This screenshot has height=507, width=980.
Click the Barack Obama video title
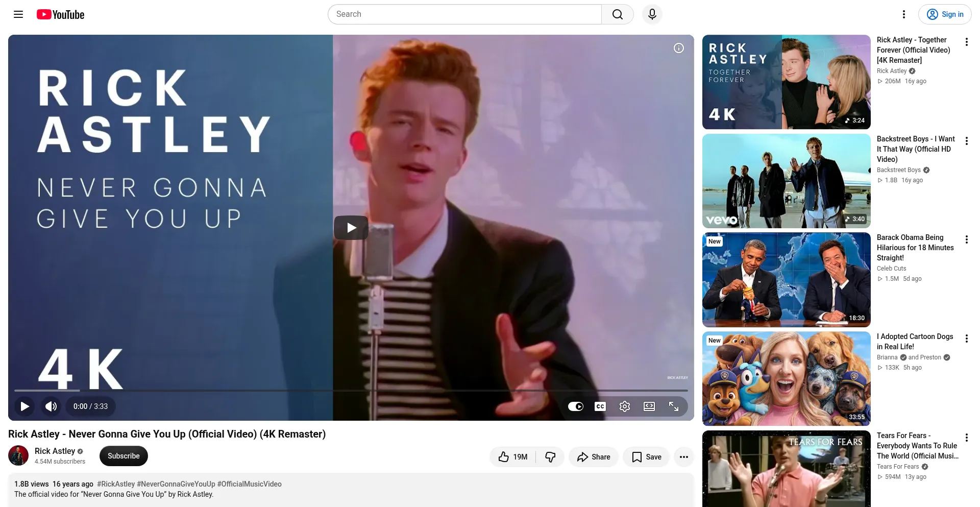coord(915,248)
